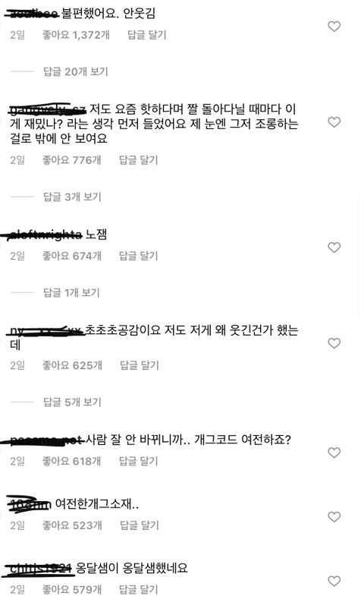Tap '답글 달기' under 776-likes comment
This screenshot has width=364, height=612.
tap(138, 160)
